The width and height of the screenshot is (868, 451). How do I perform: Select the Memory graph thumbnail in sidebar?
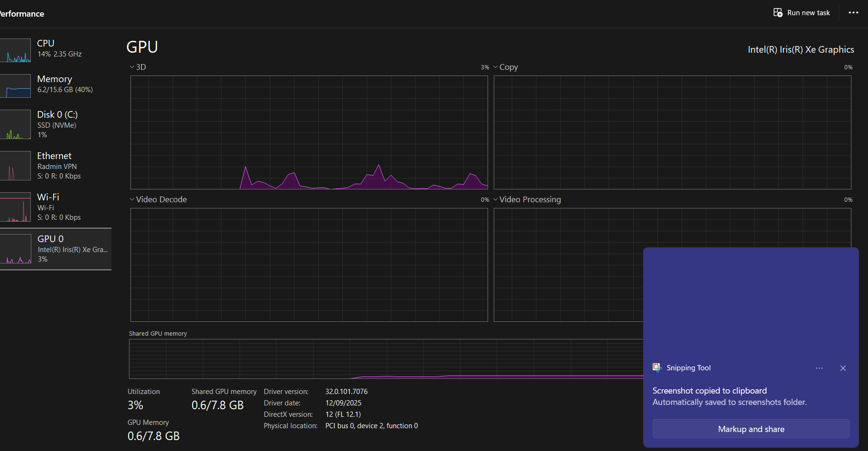[x=15, y=86]
